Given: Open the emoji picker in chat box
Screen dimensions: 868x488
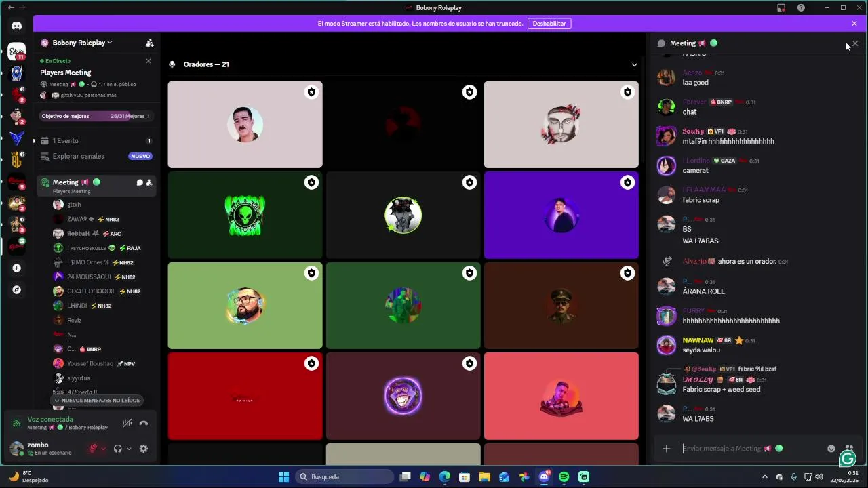Looking at the screenshot, I should click(x=831, y=449).
